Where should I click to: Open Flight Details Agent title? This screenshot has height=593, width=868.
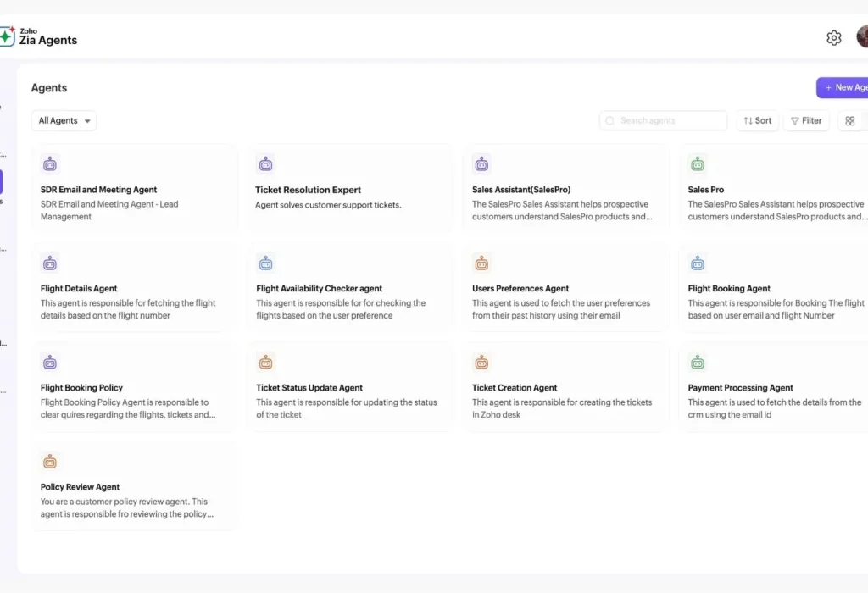coord(79,288)
